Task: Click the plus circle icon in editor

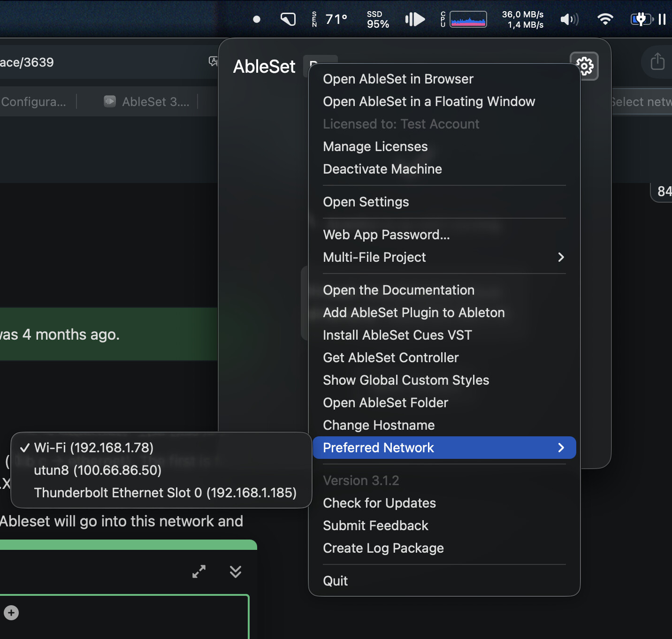Action: 11,613
